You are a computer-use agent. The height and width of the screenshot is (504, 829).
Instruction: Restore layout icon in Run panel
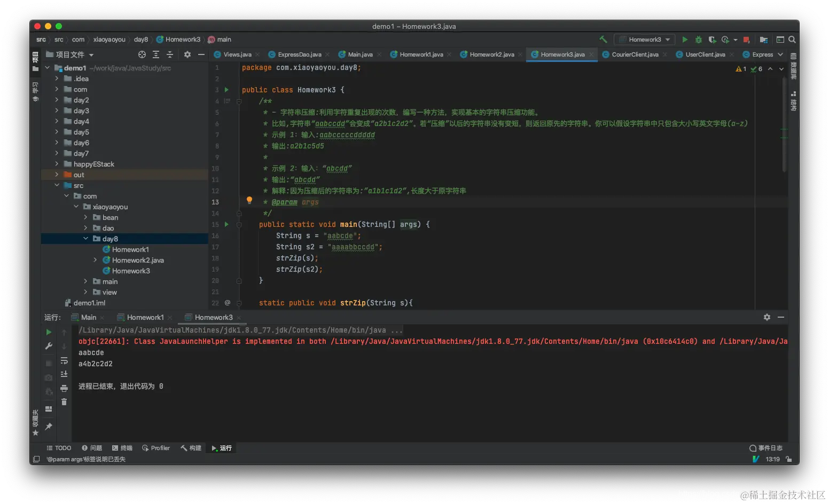pos(49,409)
